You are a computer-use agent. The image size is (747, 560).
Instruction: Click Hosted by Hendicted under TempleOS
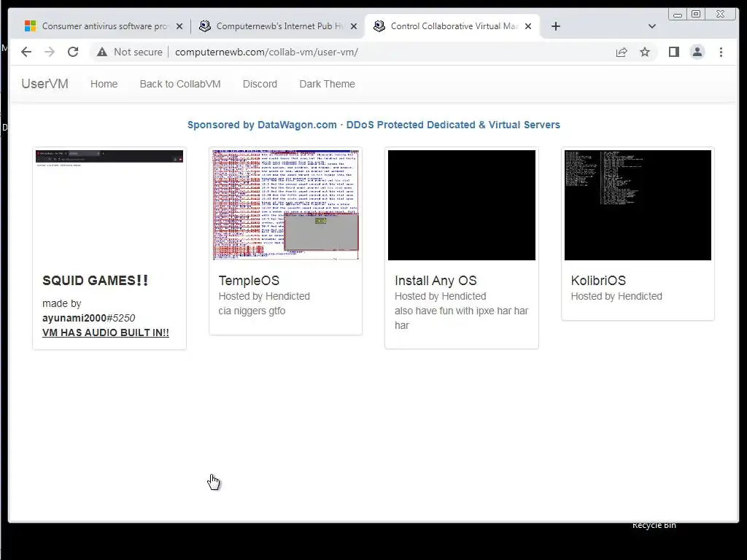[x=264, y=296]
